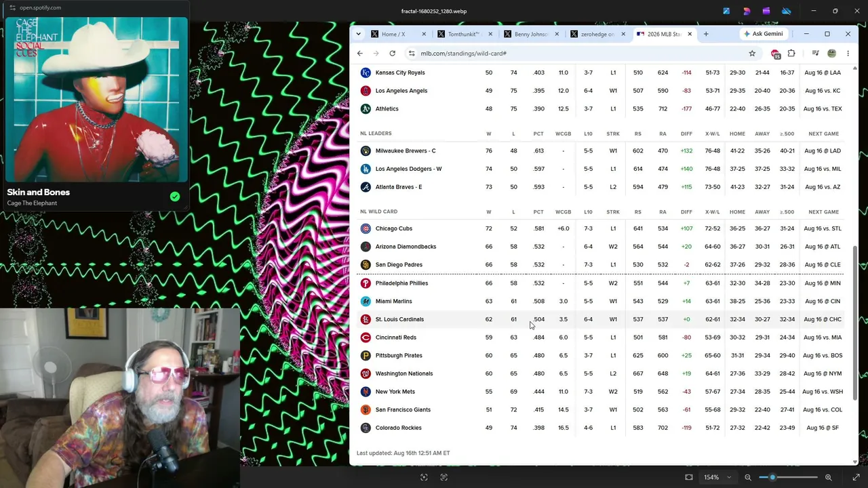
Task: Go back in Chrome browser
Action: [360, 54]
